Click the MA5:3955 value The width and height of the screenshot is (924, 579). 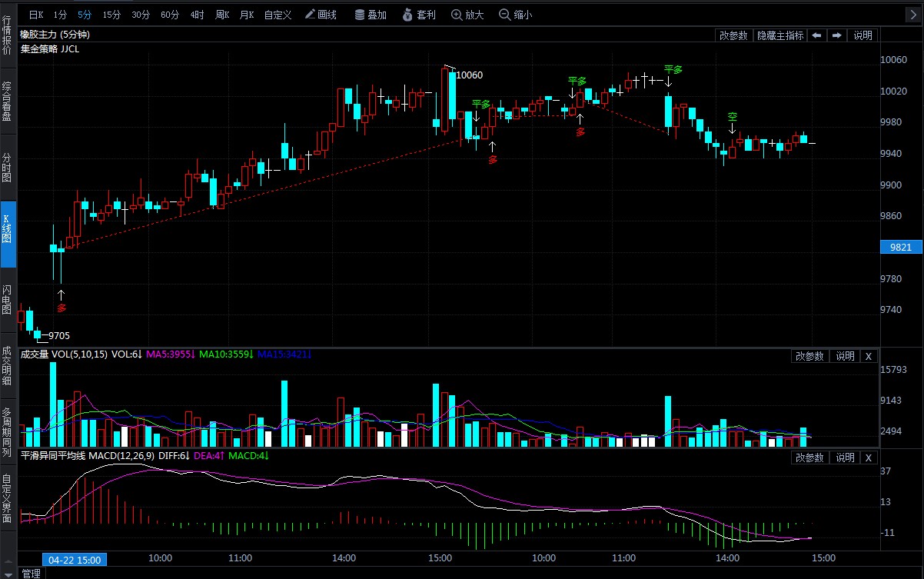pyautogui.click(x=171, y=355)
